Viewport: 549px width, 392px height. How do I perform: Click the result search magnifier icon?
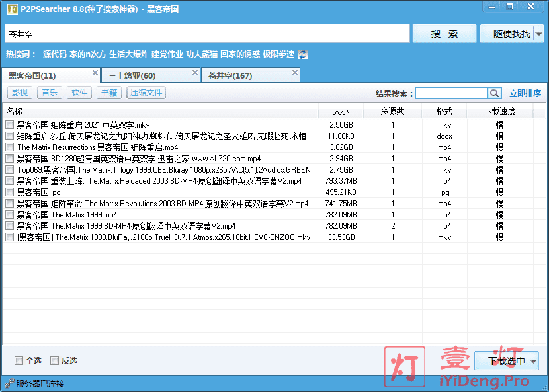coord(494,93)
